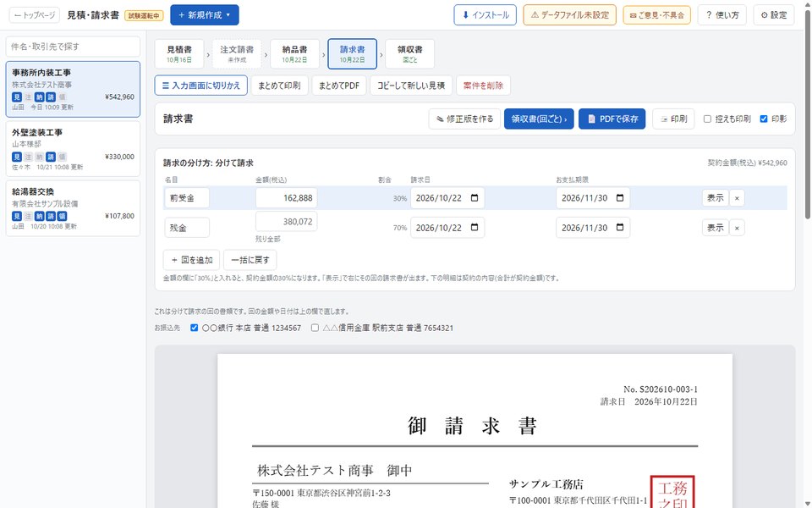Click the 前受金 name field

(x=187, y=198)
